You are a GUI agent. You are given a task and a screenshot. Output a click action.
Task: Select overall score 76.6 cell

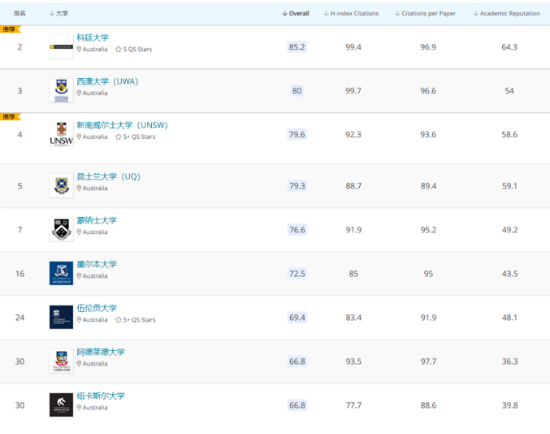pos(297,230)
